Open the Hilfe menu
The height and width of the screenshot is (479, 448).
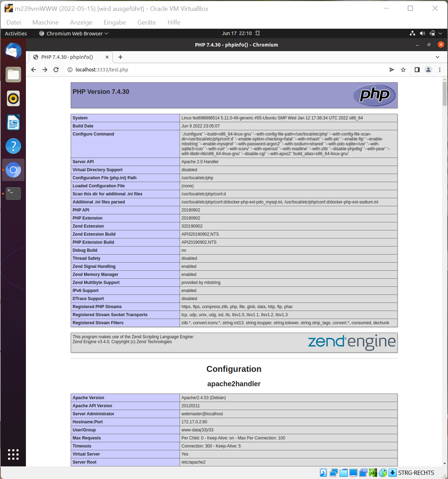click(174, 22)
